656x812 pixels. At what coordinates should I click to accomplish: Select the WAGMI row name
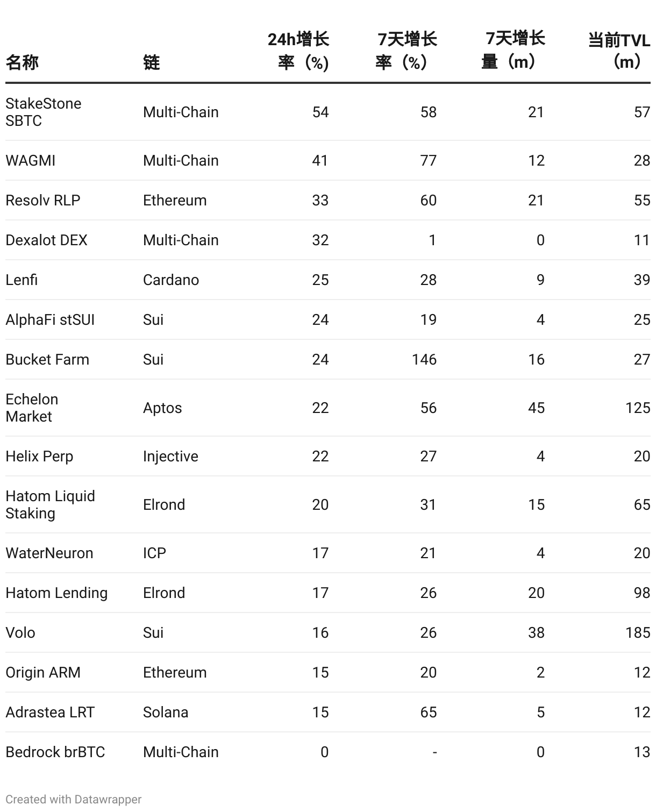point(31,160)
